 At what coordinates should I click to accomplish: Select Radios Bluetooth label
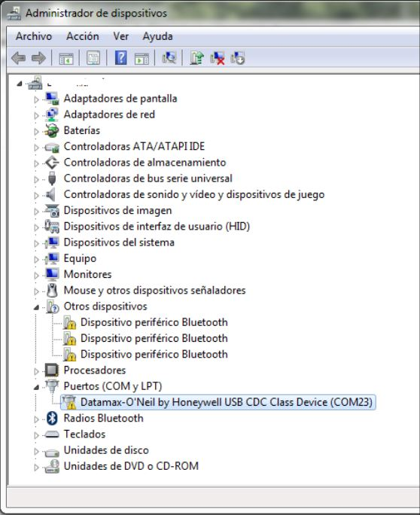[103, 418]
